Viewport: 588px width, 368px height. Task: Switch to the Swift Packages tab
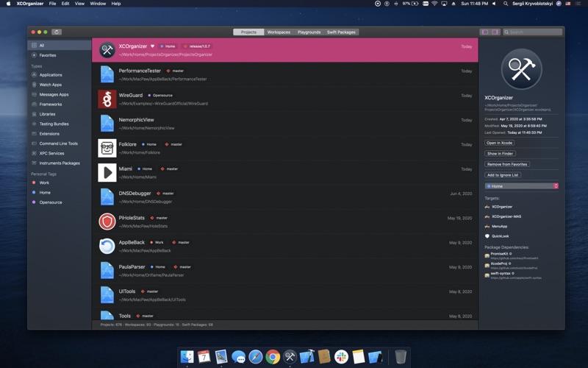341,32
